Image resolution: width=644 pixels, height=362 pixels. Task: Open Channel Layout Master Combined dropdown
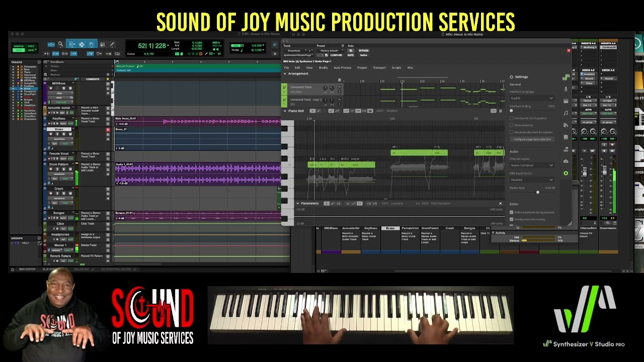coord(532,165)
